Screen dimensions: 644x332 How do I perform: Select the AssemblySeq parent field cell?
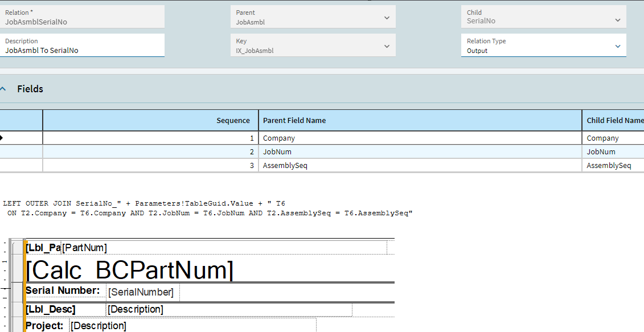pos(420,165)
